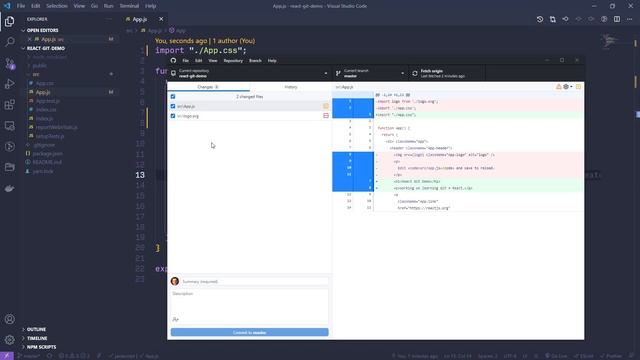This screenshot has width=640, height=360.
Task: Open Repository menu in GitHub Desktop
Action: click(x=233, y=60)
